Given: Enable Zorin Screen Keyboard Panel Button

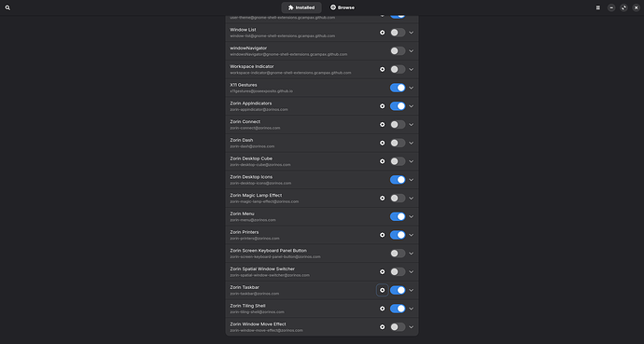Looking at the screenshot, I should pos(398,254).
